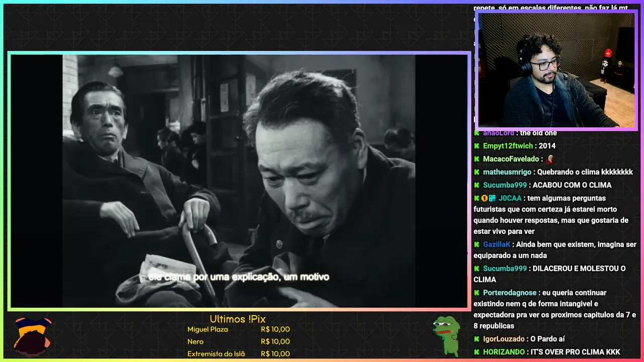
Task: Click the message 'the old one'
Action: tap(538, 133)
